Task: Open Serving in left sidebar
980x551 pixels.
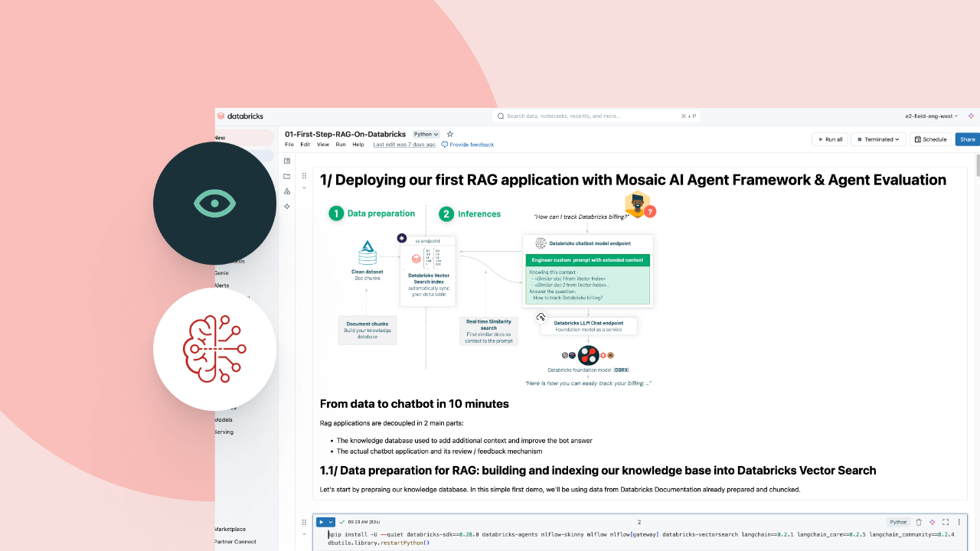Action: pos(224,432)
